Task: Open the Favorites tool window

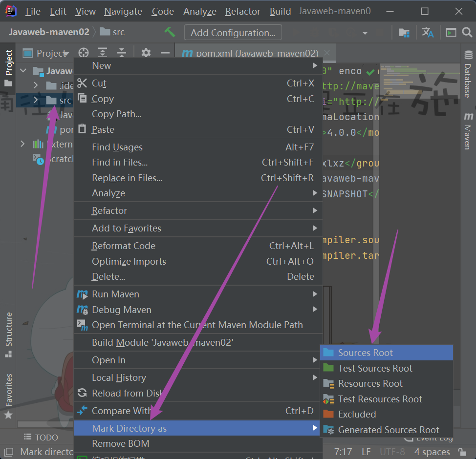Action: tap(8, 396)
